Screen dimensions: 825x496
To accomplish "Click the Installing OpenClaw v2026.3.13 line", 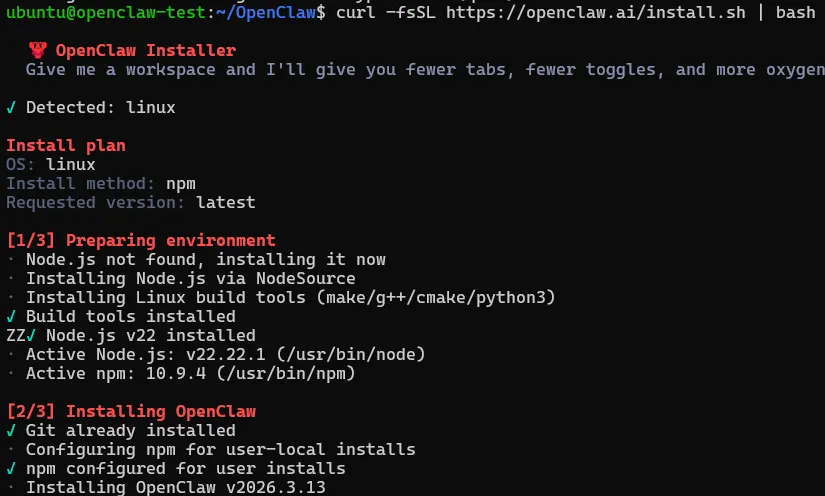I will tap(175, 488).
